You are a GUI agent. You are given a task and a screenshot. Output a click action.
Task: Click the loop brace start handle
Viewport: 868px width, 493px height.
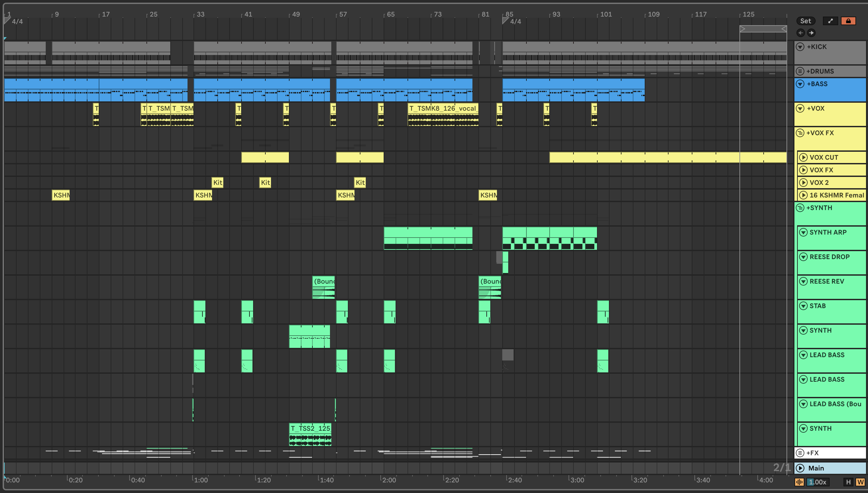click(743, 29)
